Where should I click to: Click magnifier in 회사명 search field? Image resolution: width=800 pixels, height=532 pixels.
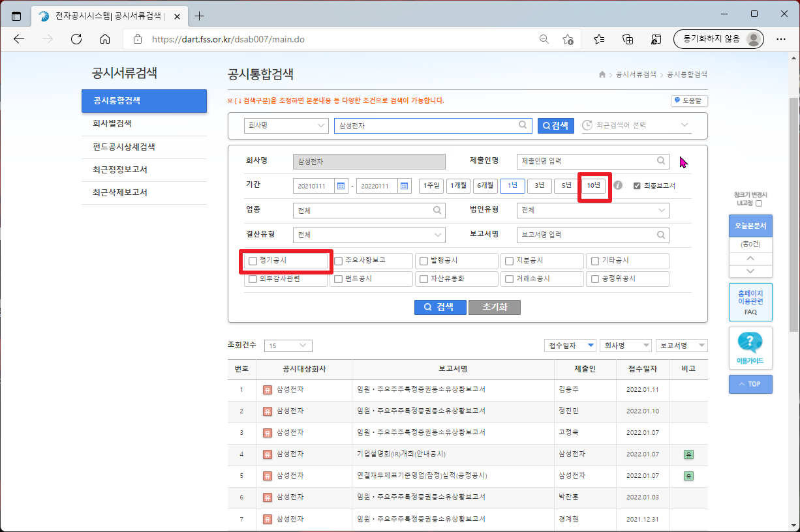pos(523,125)
